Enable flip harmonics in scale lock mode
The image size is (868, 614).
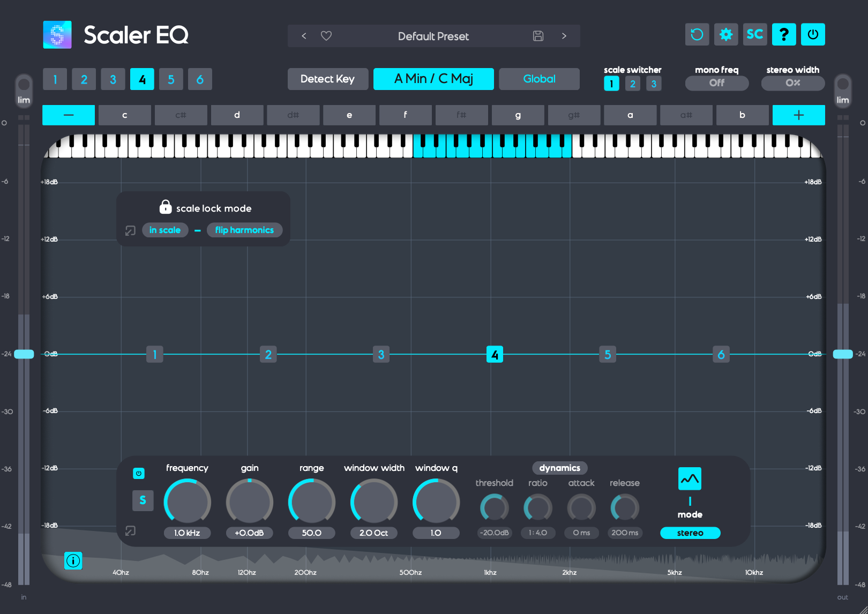point(244,230)
